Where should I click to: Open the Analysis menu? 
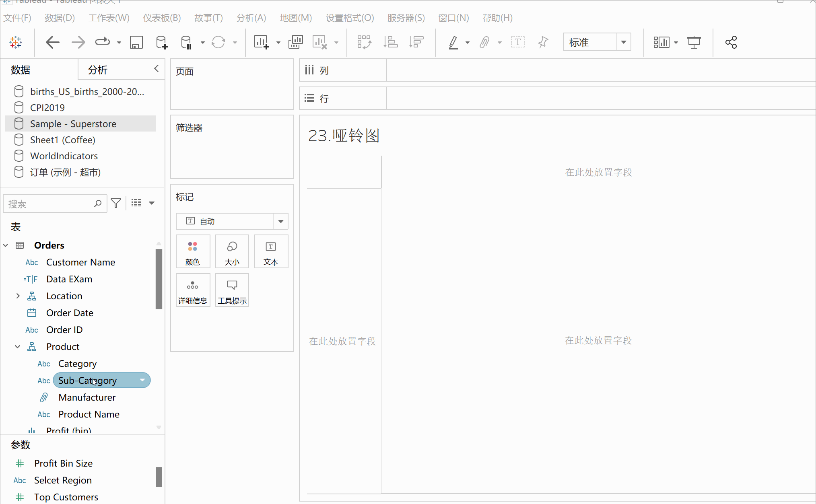(x=251, y=18)
